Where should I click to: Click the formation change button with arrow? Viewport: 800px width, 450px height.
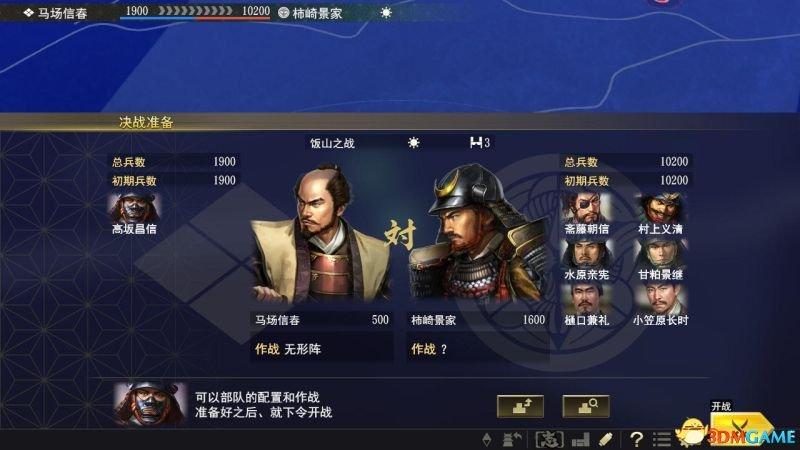pos(520,406)
